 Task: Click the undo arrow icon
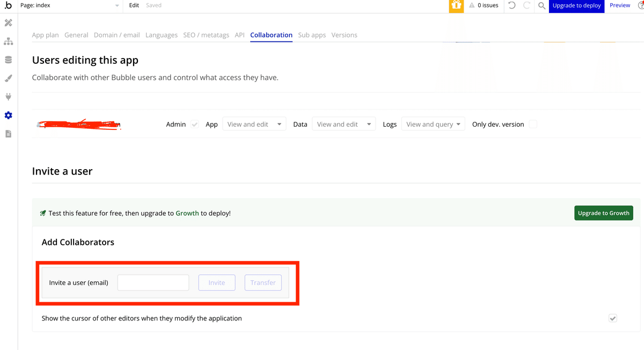point(512,5)
